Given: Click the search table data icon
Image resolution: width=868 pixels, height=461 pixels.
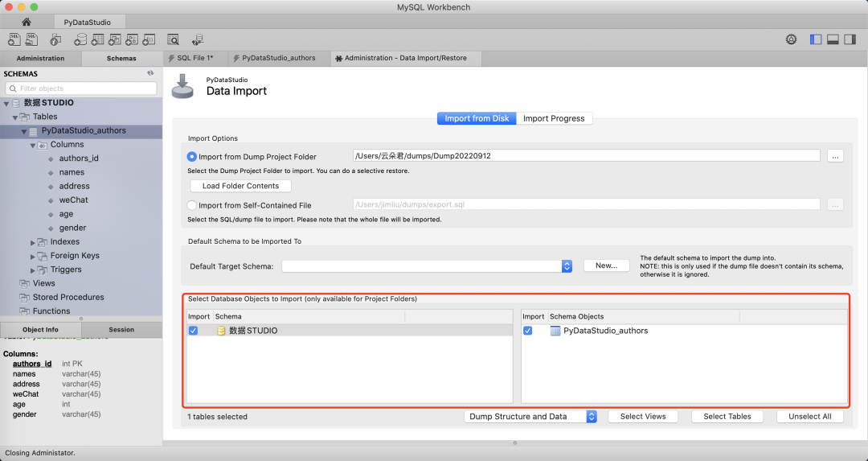Looking at the screenshot, I should click(x=173, y=39).
